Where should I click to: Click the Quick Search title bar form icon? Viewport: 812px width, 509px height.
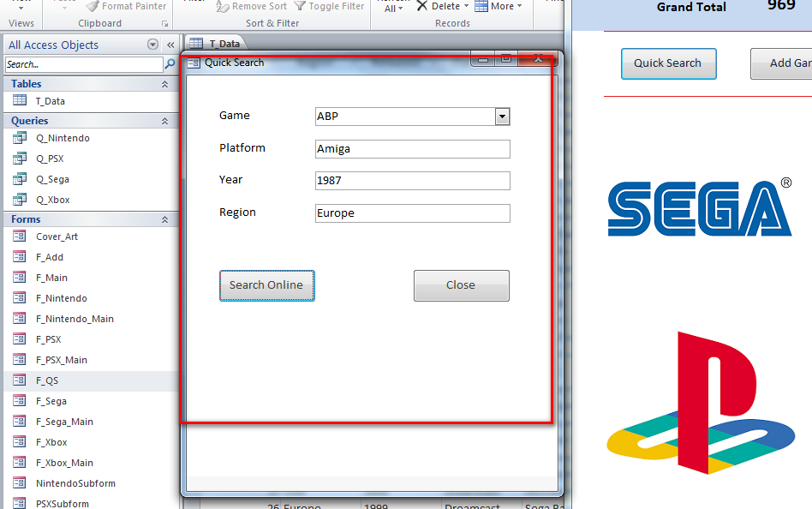click(194, 63)
